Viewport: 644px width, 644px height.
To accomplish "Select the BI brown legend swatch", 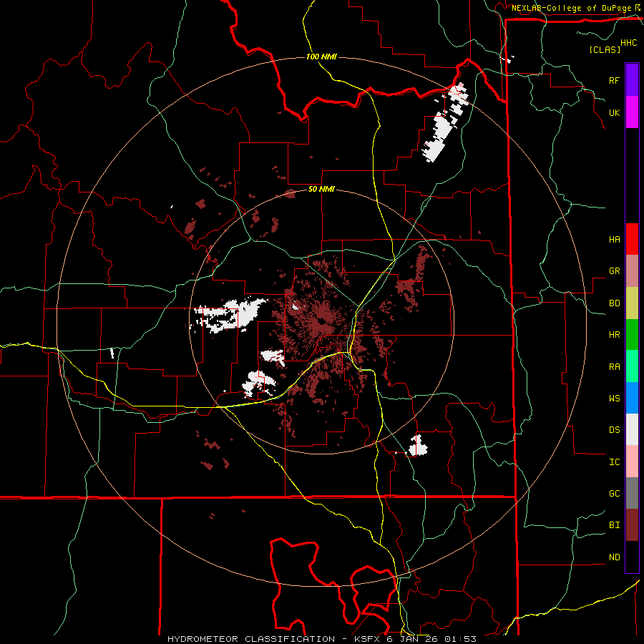I will pyautogui.click(x=632, y=525).
